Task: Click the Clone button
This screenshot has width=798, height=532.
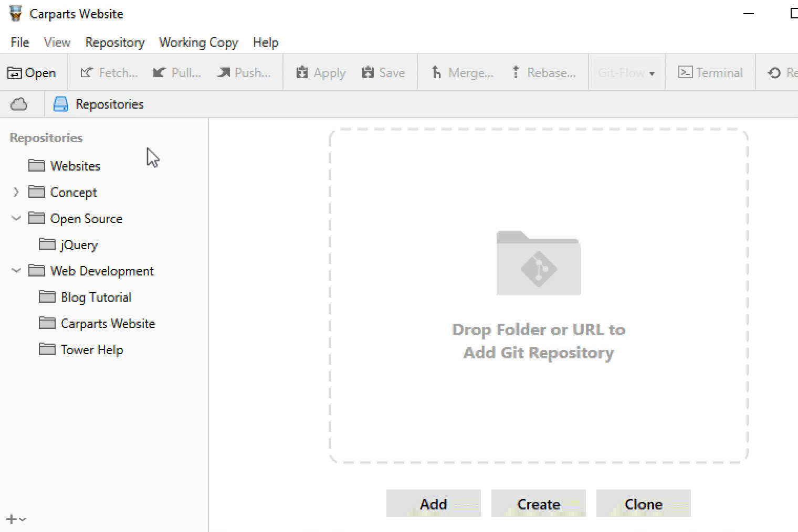Action: tap(643, 504)
